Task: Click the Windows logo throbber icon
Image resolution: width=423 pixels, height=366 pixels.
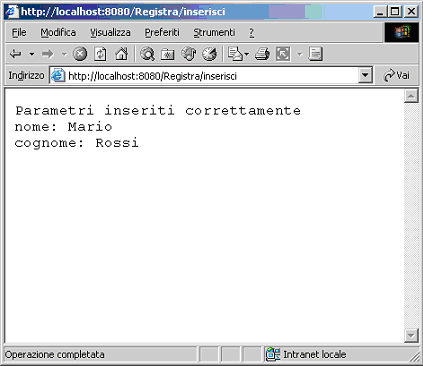Action: tap(402, 32)
